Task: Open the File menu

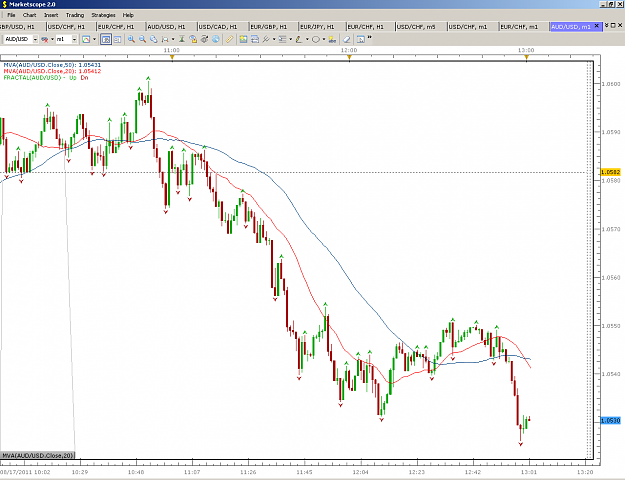Action: coord(11,15)
